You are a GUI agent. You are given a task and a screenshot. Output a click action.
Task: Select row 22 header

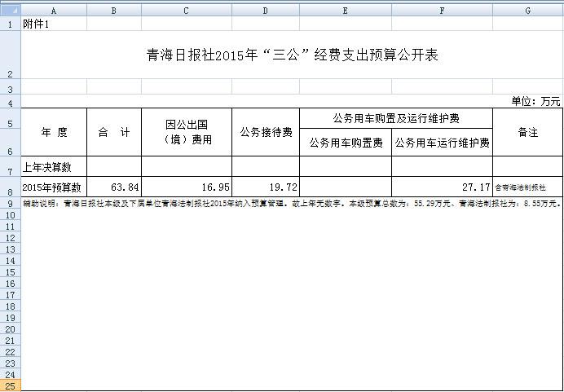[x=11, y=352]
